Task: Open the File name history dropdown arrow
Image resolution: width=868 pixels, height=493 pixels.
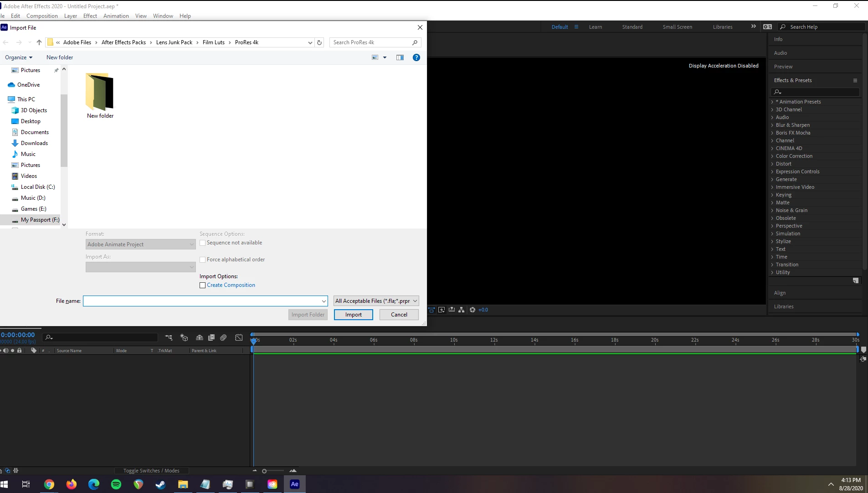Action: [324, 301]
